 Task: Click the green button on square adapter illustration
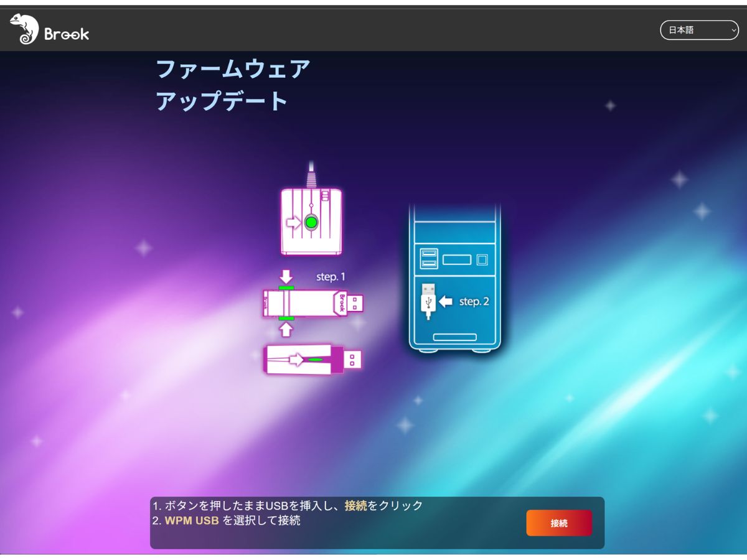pyautogui.click(x=311, y=222)
